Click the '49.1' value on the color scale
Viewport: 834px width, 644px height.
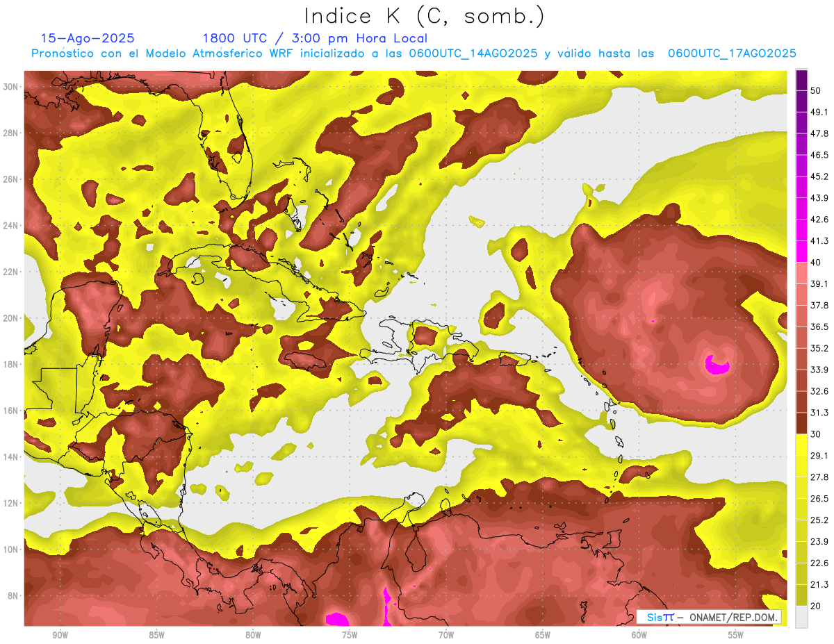tap(819, 112)
